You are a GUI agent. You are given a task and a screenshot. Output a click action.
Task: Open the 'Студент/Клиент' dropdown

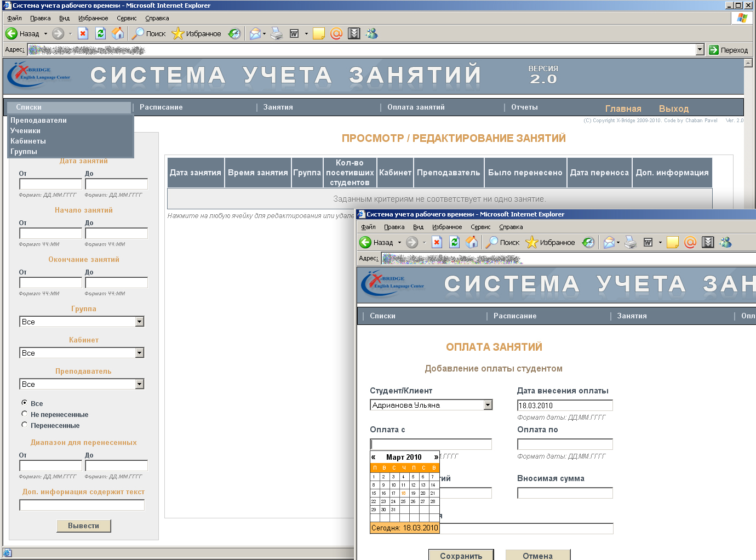point(488,405)
